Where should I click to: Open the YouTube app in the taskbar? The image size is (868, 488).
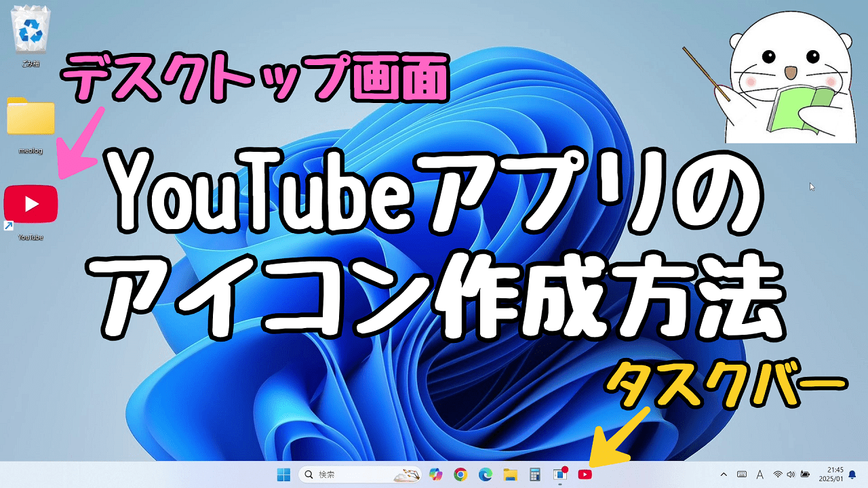click(585, 474)
